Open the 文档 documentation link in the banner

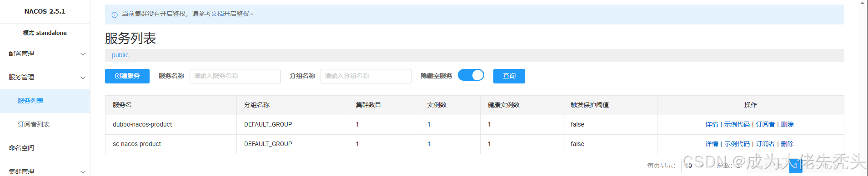217,14
